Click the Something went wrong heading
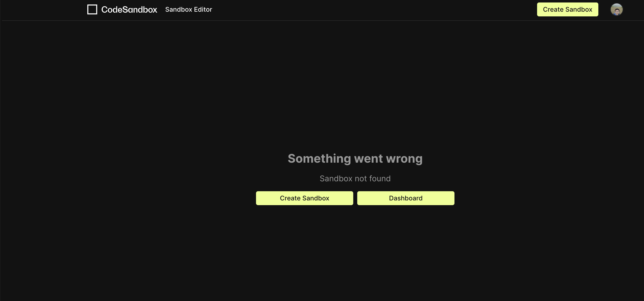The image size is (644, 301). [355, 158]
